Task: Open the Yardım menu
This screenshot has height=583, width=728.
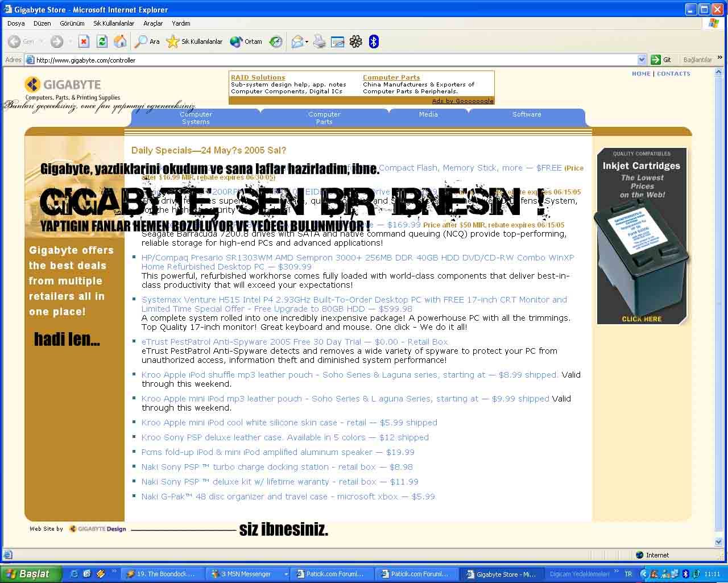Action: [x=181, y=23]
